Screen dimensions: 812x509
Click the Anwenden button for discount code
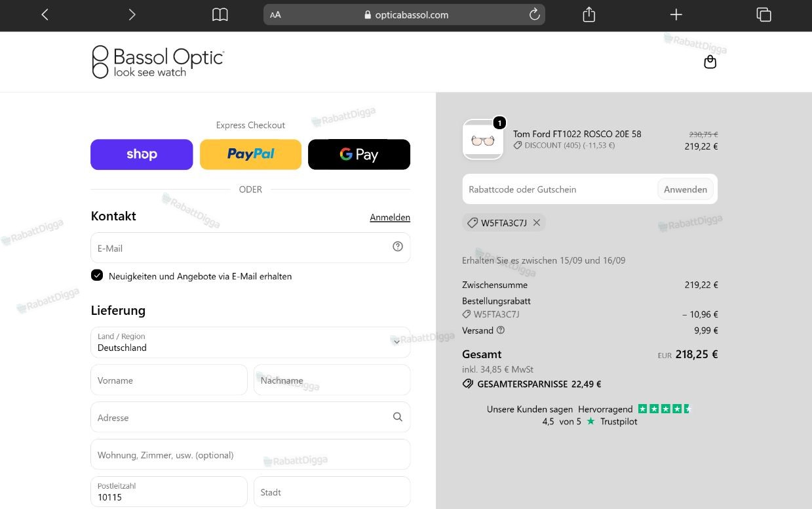[686, 189]
